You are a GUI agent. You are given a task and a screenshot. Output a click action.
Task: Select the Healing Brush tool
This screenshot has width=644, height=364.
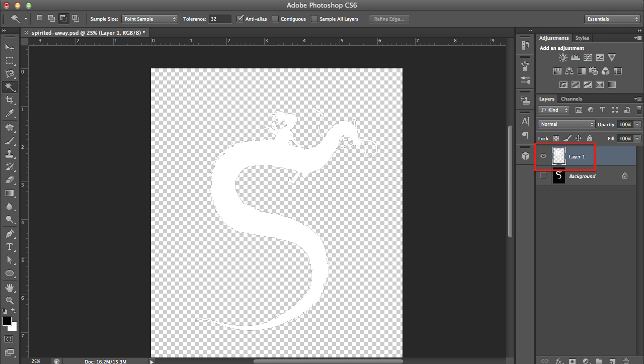(10, 128)
